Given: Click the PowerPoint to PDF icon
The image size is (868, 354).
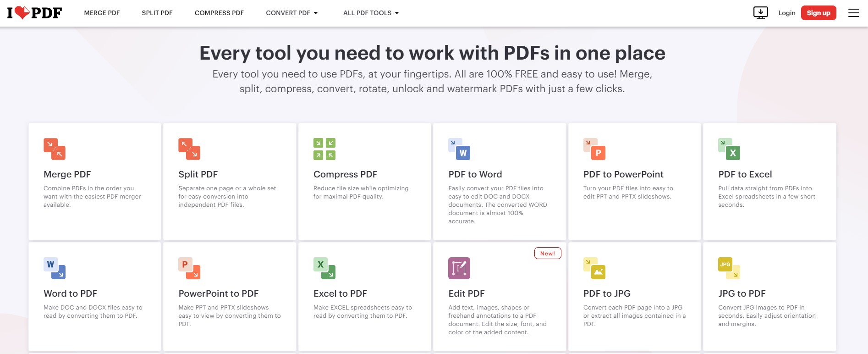Looking at the screenshot, I should click(x=189, y=268).
